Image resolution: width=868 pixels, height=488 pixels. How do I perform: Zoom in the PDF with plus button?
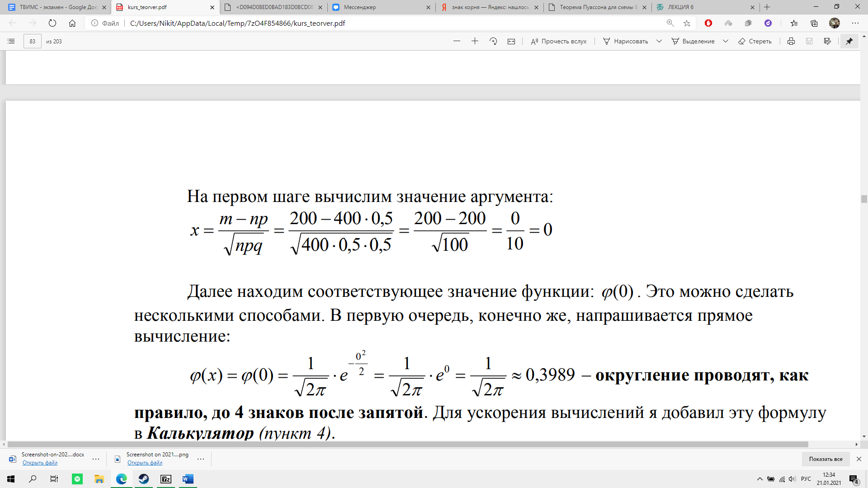(x=475, y=41)
